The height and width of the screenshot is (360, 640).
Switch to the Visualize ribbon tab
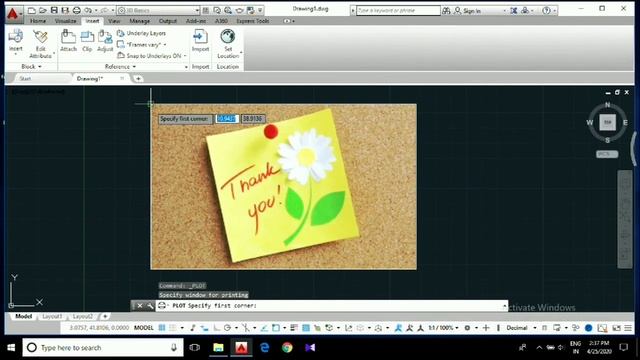coord(65,21)
